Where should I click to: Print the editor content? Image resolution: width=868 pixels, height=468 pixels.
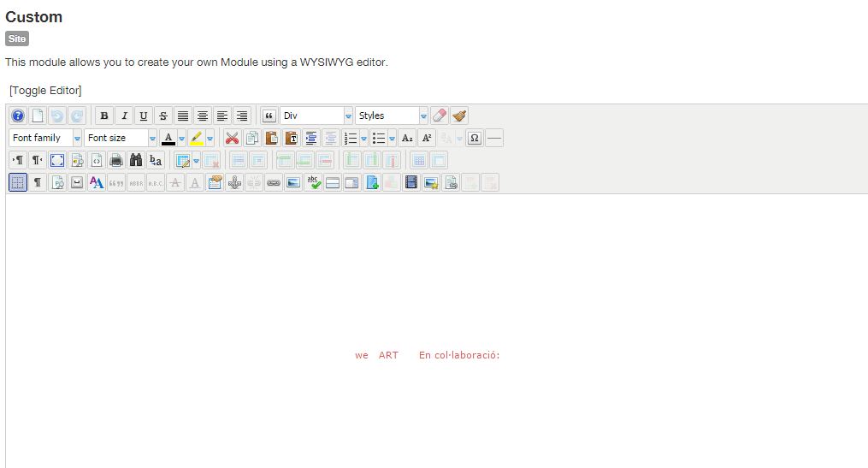[116, 161]
